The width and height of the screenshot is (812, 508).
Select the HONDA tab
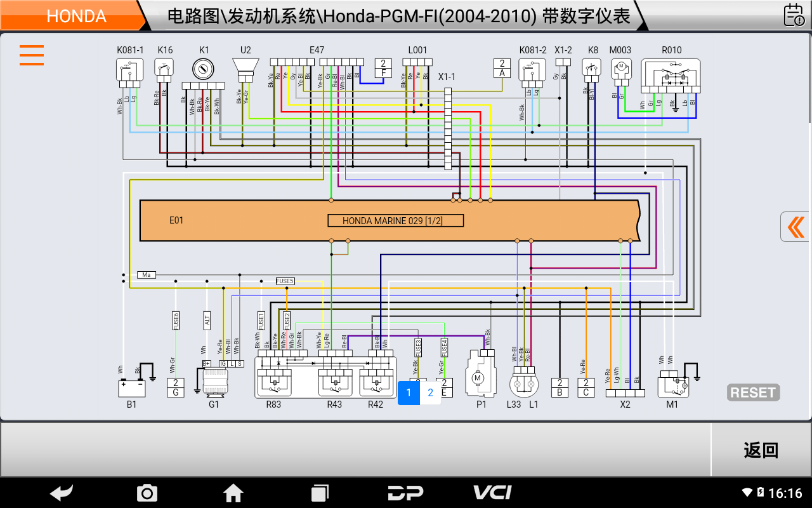76,16
